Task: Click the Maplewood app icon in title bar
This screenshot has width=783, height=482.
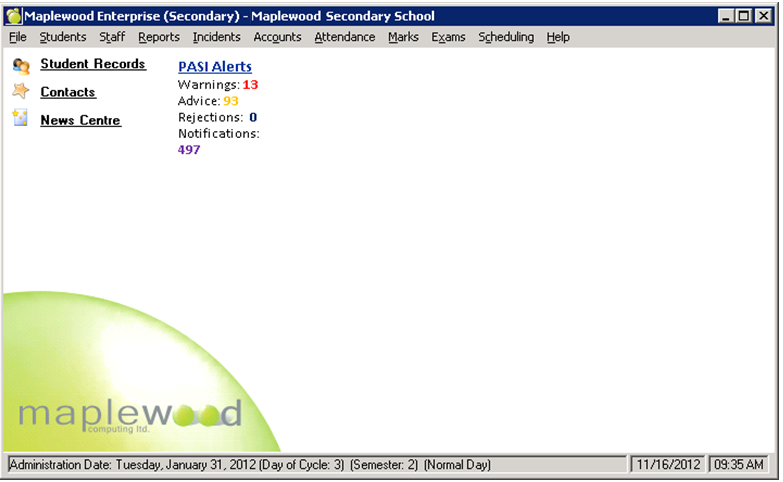Action: point(13,16)
